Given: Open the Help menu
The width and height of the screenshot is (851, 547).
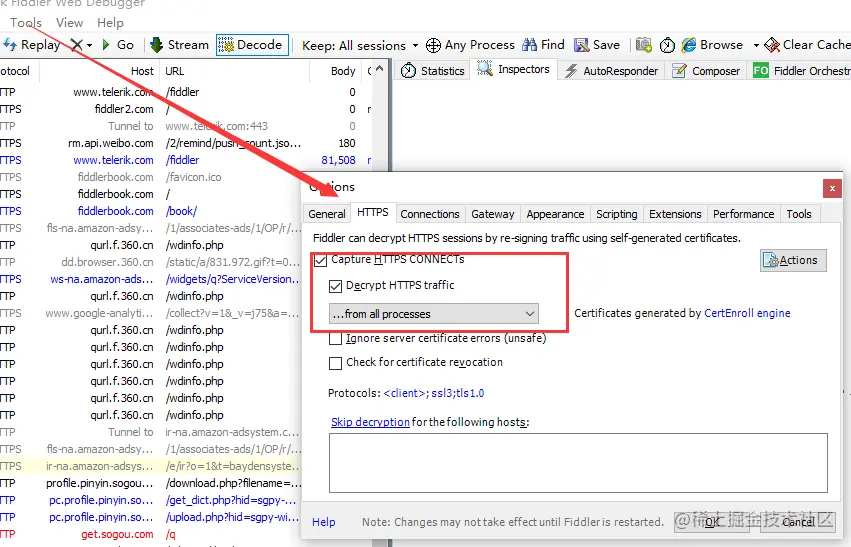Looking at the screenshot, I should pyautogui.click(x=110, y=23).
